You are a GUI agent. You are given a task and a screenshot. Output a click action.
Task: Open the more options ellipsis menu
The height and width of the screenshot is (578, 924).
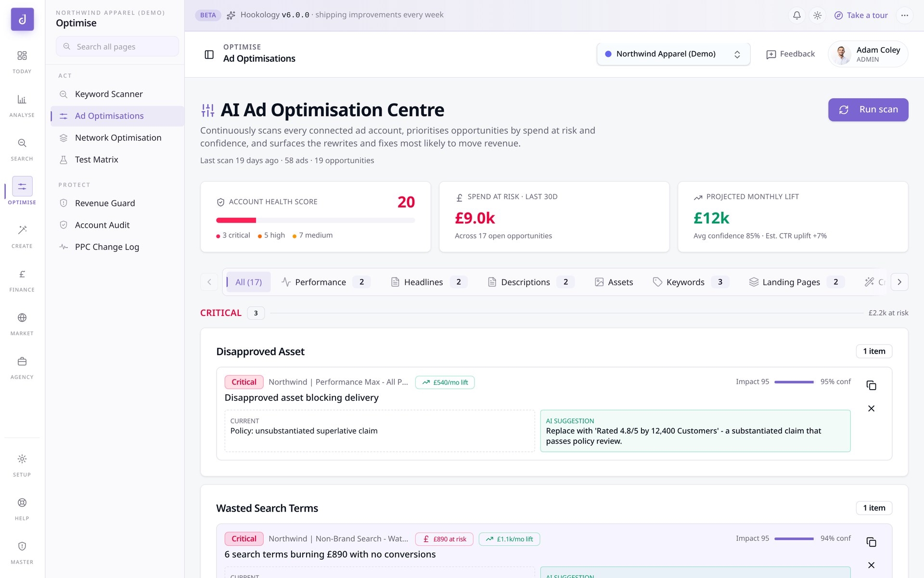pyautogui.click(x=905, y=15)
